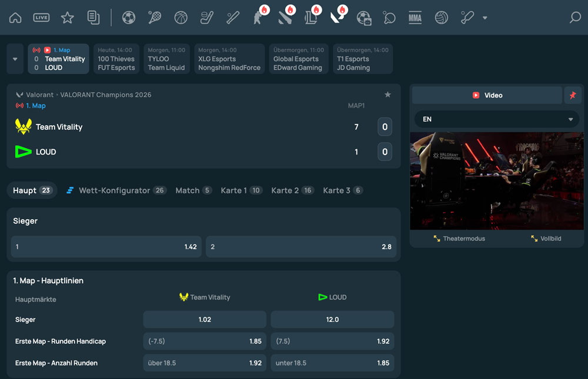
Task: Select Runden Handicap (7.5) at 1.92
Action: tap(332, 341)
